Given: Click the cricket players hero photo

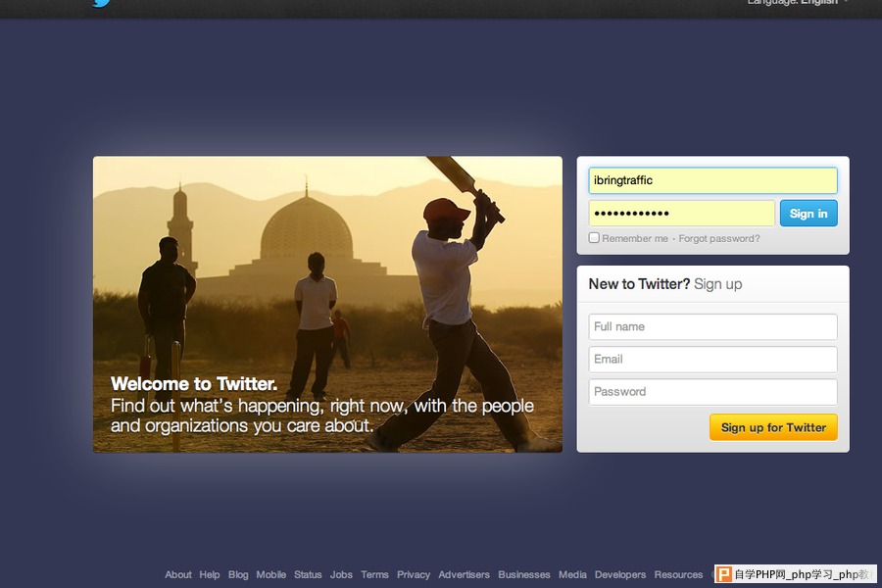Looking at the screenshot, I should click(x=327, y=304).
